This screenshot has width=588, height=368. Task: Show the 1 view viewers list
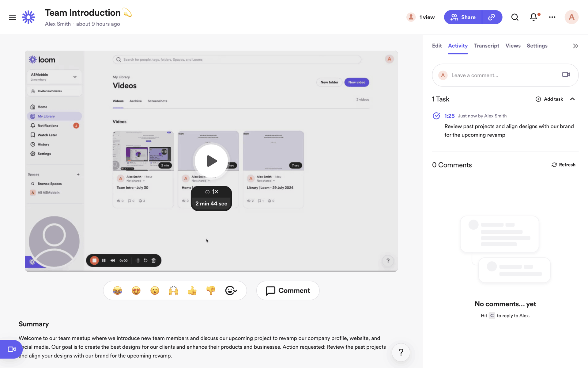[x=420, y=17]
